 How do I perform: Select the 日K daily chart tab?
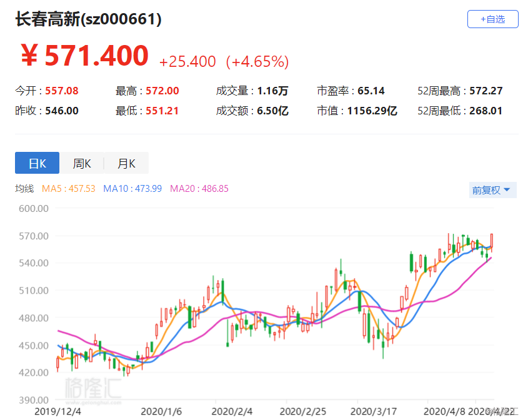coord(37,163)
